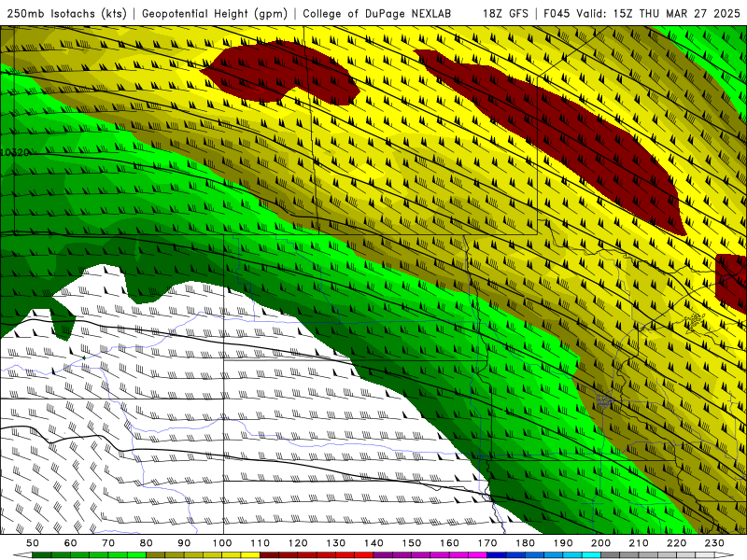Click the "F045" forecast hour text
The height and width of the screenshot is (560, 747).
tap(557, 13)
